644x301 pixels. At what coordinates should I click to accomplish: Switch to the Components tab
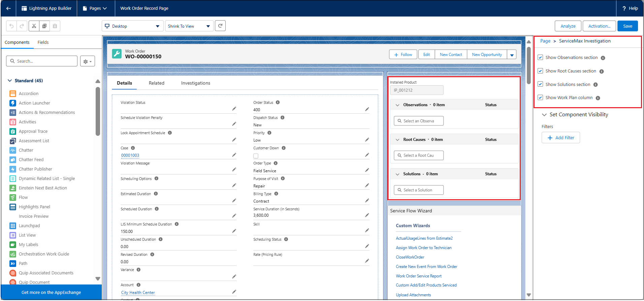click(x=17, y=42)
